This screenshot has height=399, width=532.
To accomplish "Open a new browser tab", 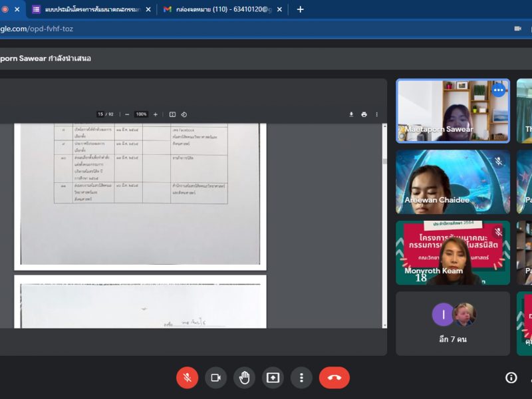I will pos(301,9).
